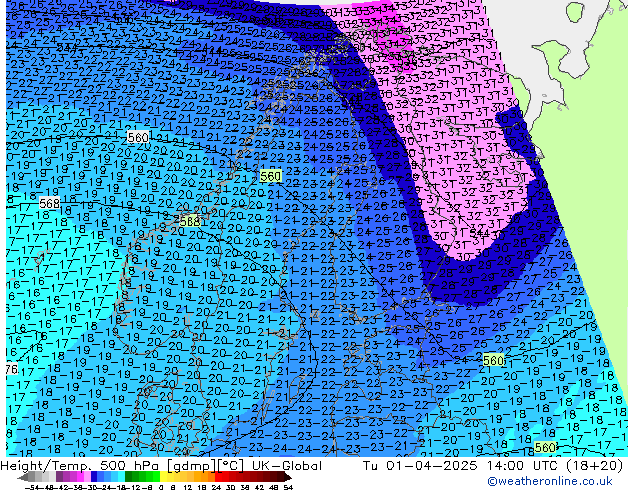Select the 'Height/Temp.' title text
634x490 pixels.
click(47, 466)
